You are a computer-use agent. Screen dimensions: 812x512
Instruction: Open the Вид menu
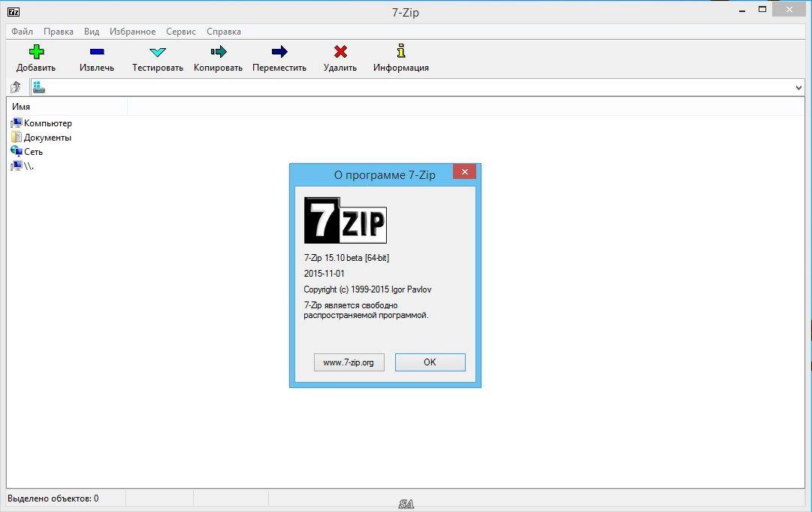[92, 32]
